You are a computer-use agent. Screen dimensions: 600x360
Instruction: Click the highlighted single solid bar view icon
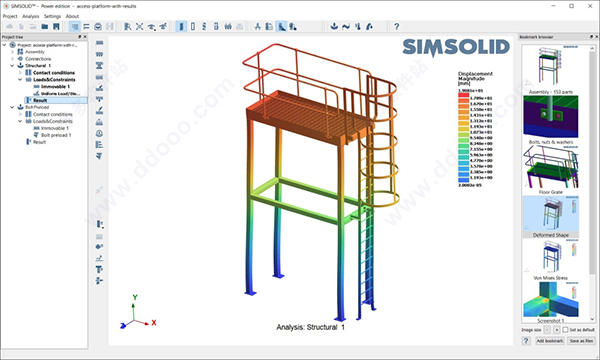click(x=181, y=26)
